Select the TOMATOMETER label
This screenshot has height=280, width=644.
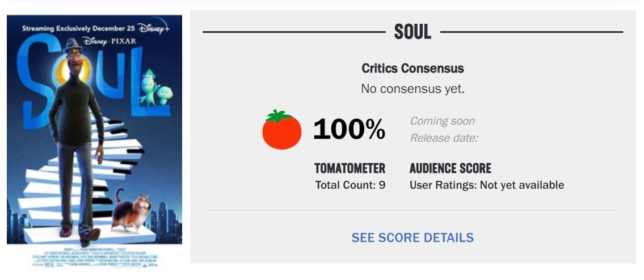point(350,168)
